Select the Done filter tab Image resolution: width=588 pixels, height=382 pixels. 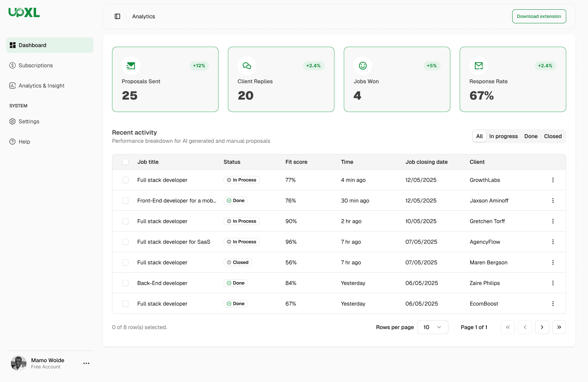(x=531, y=136)
